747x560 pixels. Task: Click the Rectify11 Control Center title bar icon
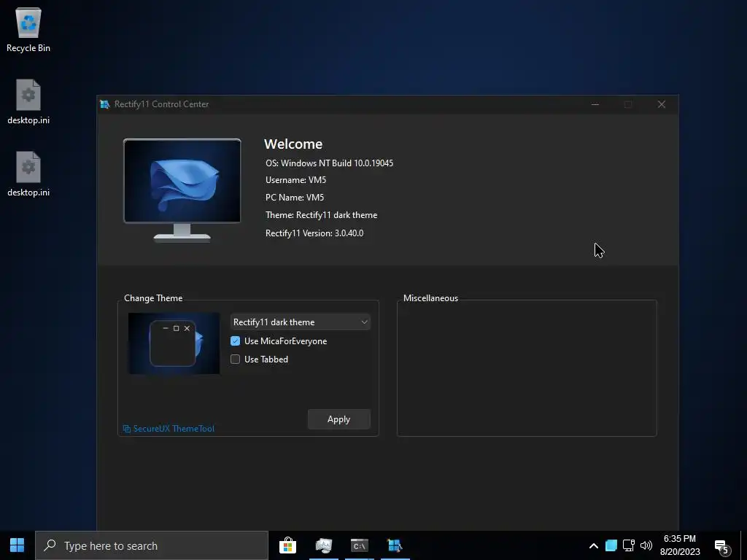tap(105, 104)
